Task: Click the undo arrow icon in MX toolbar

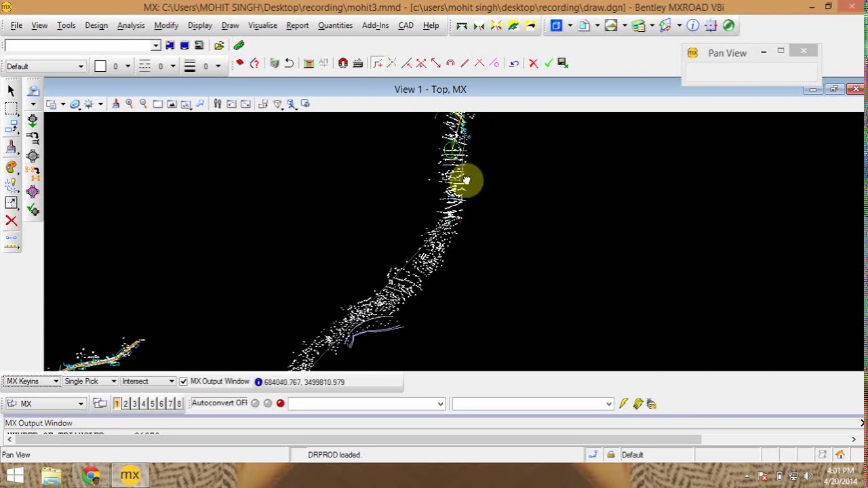Action: [289, 63]
